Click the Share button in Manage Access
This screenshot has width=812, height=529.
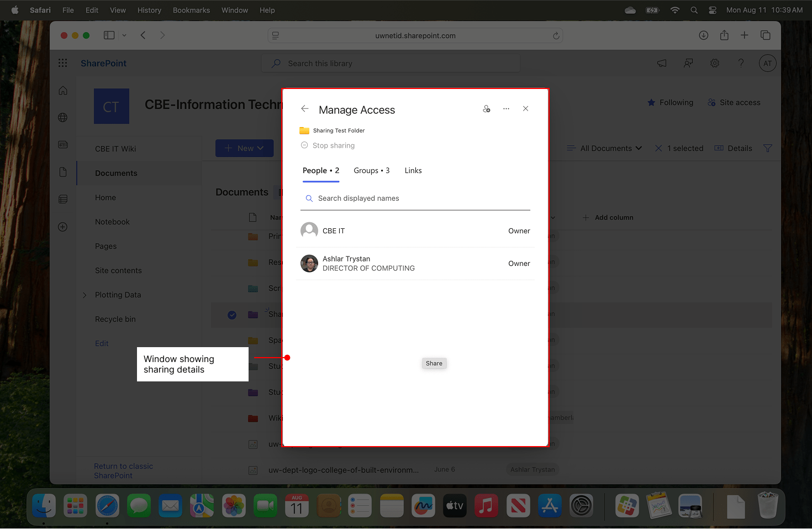pos(434,363)
